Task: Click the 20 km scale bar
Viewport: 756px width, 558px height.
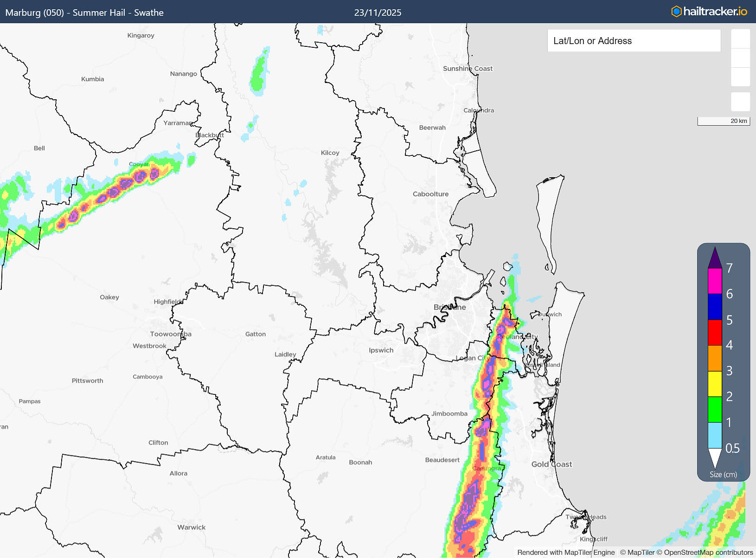Action: [x=724, y=121]
